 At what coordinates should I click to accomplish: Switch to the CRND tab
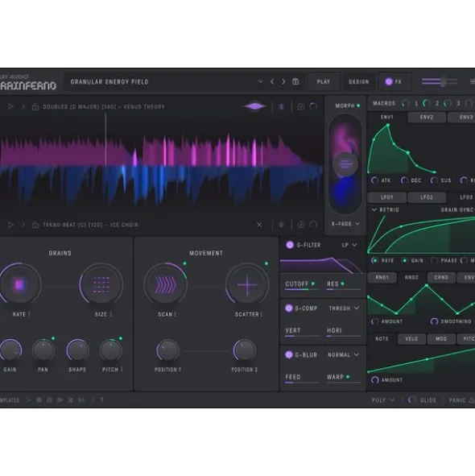pos(441,277)
